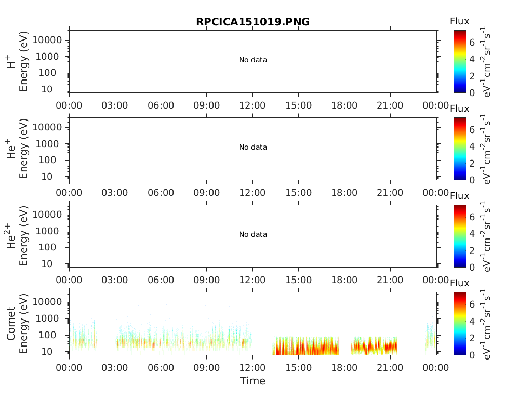Select the 'No data' text in H+ panel
This screenshot has height=399, width=532.
coord(253,60)
